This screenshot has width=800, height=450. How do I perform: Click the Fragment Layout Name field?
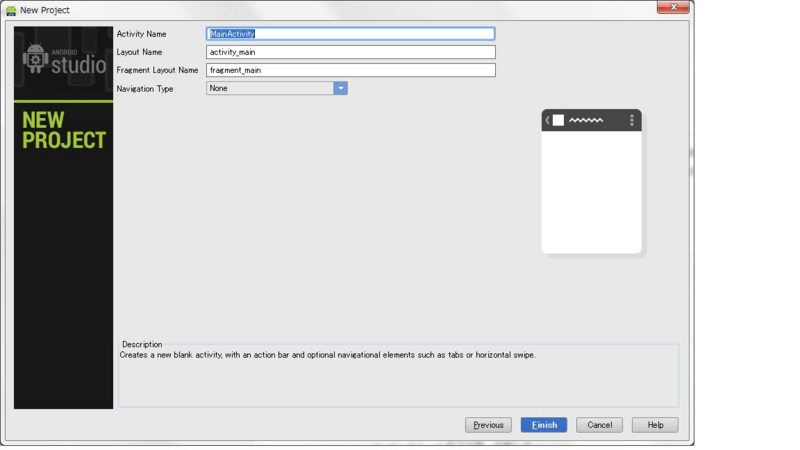(x=351, y=70)
